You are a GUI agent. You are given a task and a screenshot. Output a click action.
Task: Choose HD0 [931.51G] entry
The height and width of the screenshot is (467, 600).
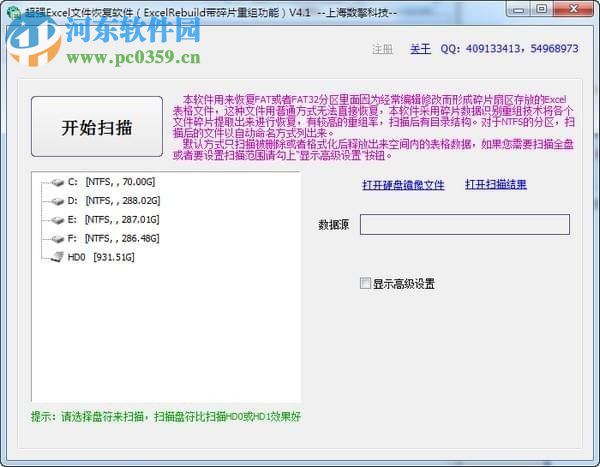point(101,257)
